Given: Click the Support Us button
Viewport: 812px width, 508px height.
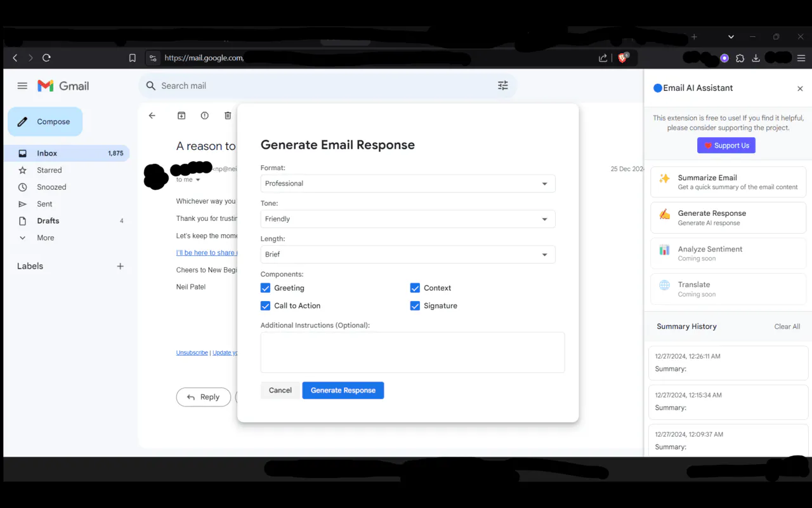Looking at the screenshot, I should click(726, 145).
